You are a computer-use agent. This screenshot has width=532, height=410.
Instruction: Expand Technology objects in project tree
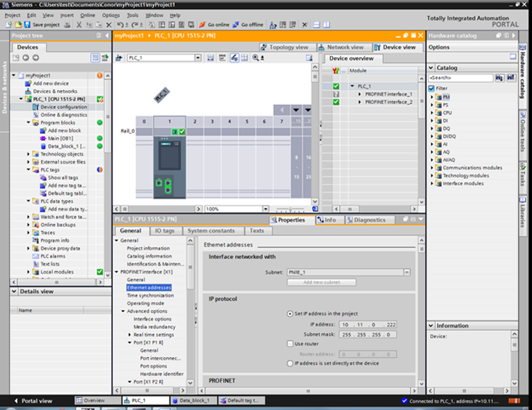point(28,154)
